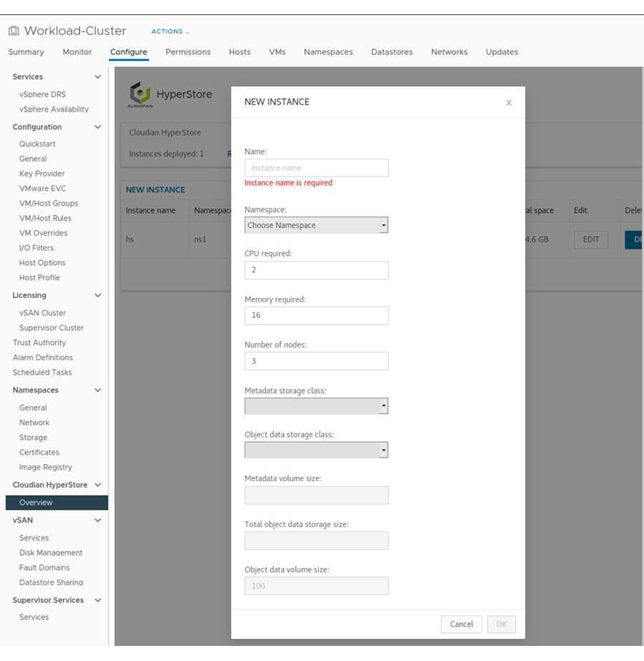Open Quickstart under Configuration
Viewport: 644px width, 661px height.
(x=37, y=144)
